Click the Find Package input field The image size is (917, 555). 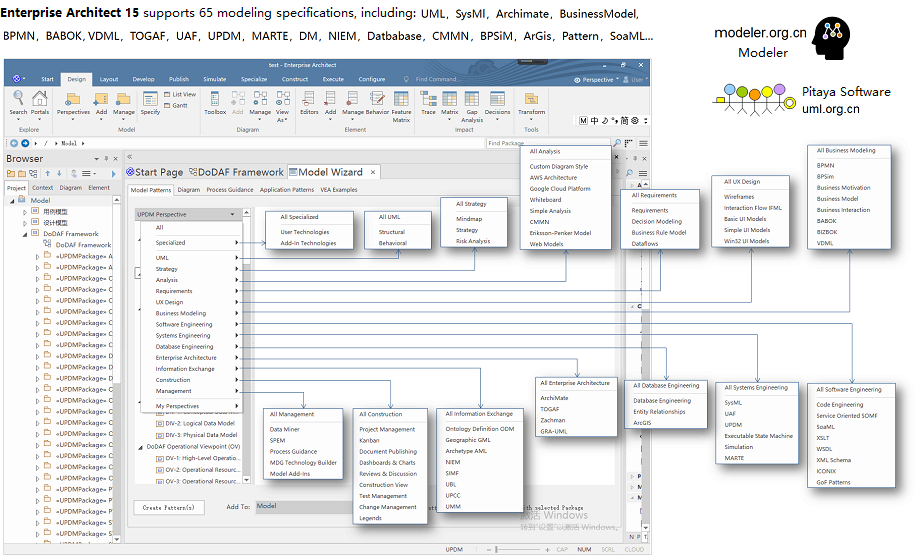[547, 143]
